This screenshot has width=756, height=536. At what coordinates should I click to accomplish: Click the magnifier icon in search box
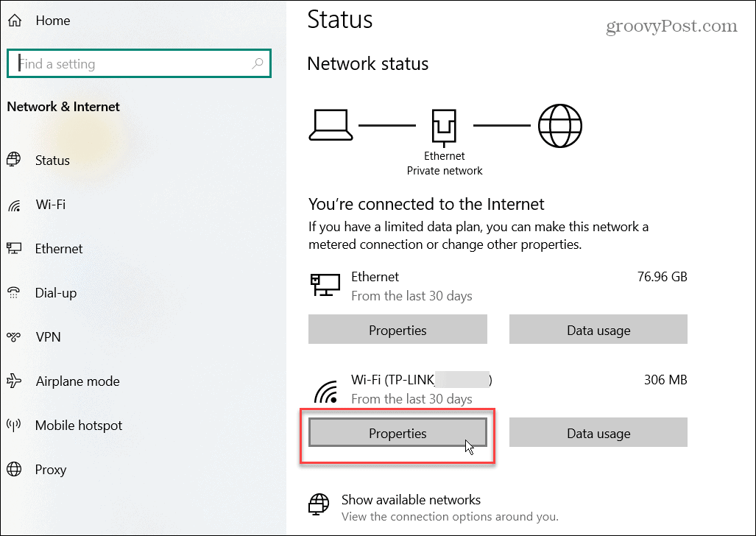pyautogui.click(x=258, y=64)
